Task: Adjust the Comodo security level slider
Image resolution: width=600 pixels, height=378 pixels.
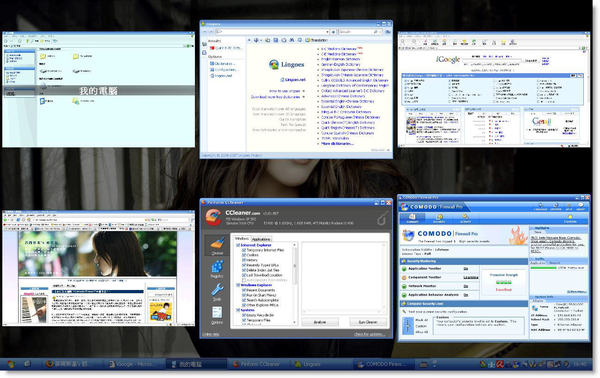Action: pyautogui.click(x=408, y=326)
